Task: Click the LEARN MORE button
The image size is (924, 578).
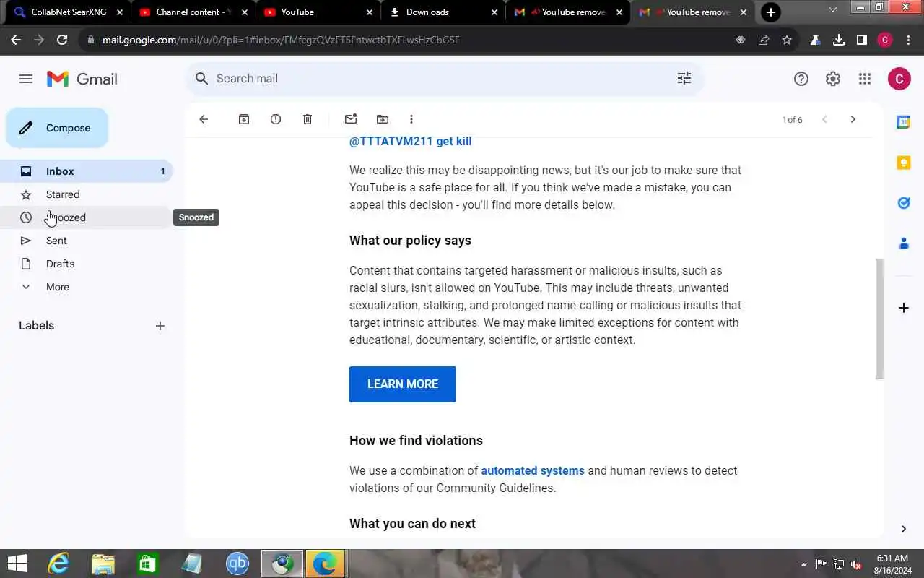Action: point(403,384)
